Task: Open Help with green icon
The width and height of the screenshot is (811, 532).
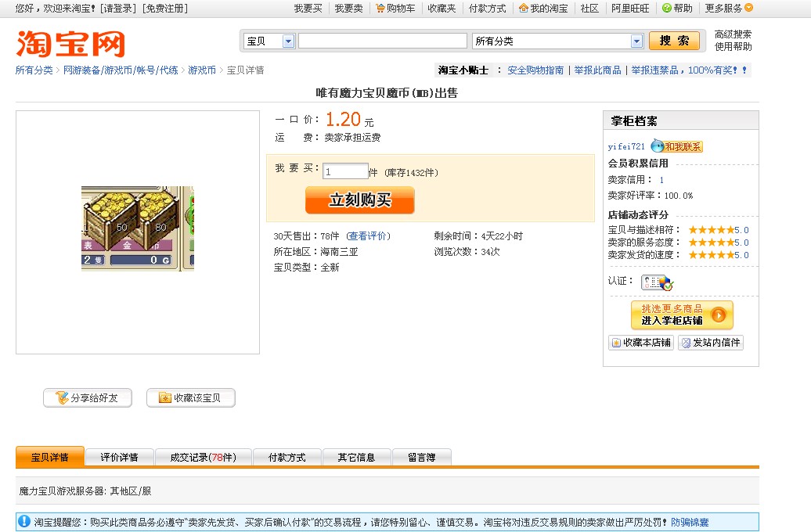Action: [667, 9]
